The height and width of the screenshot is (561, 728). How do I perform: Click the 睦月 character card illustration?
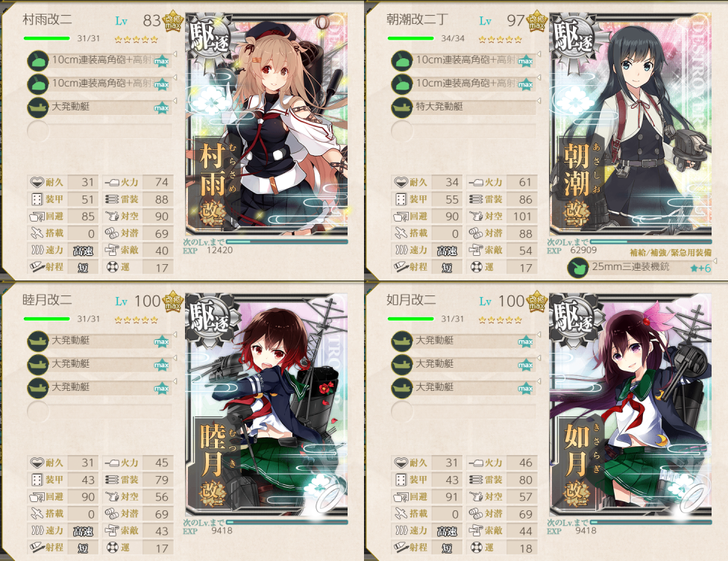pyautogui.click(x=266, y=404)
